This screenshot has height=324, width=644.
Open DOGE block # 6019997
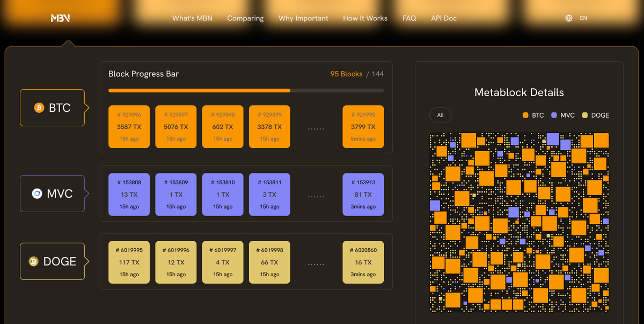[223, 262]
